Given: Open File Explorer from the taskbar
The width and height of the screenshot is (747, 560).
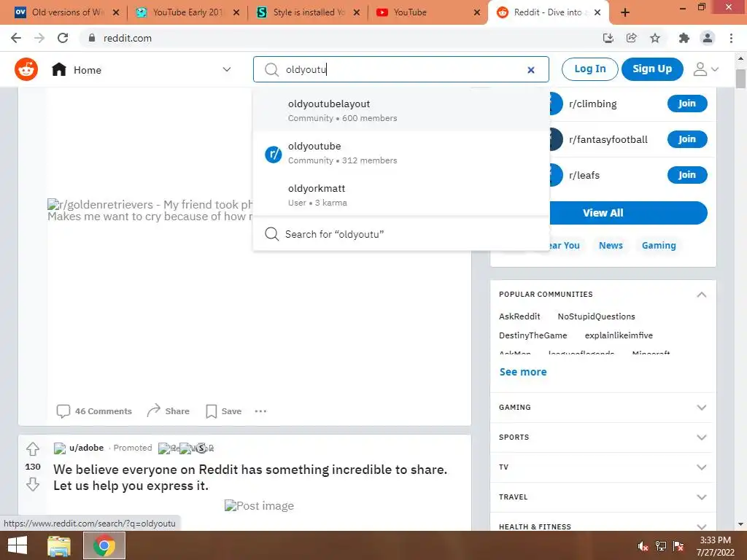Looking at the screenshot, I should click(x=59, y=545).
